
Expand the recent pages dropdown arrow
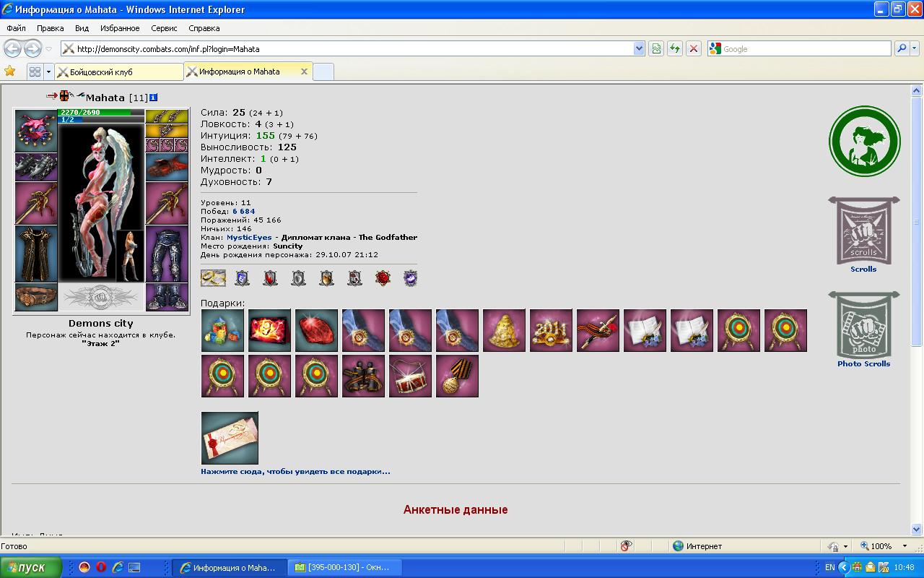click(x=48, y=49)
